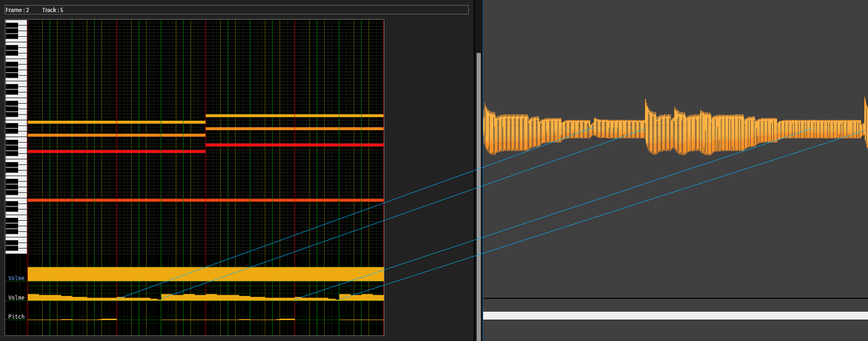Screen dimensions: 868x341
Task: Select the 'Pitch' lane label
Action: click(16, 317)
